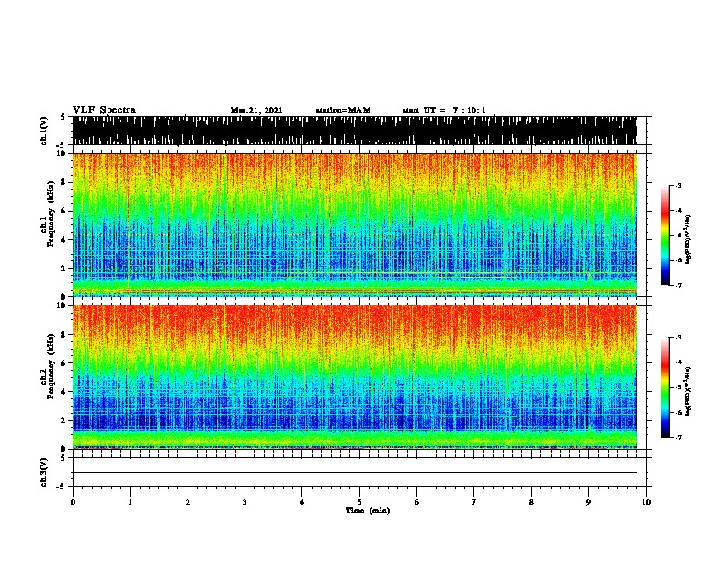728x563 pixels.
Task: Click inside the ch.1 spectrogram panel
Action: [355, 224]
